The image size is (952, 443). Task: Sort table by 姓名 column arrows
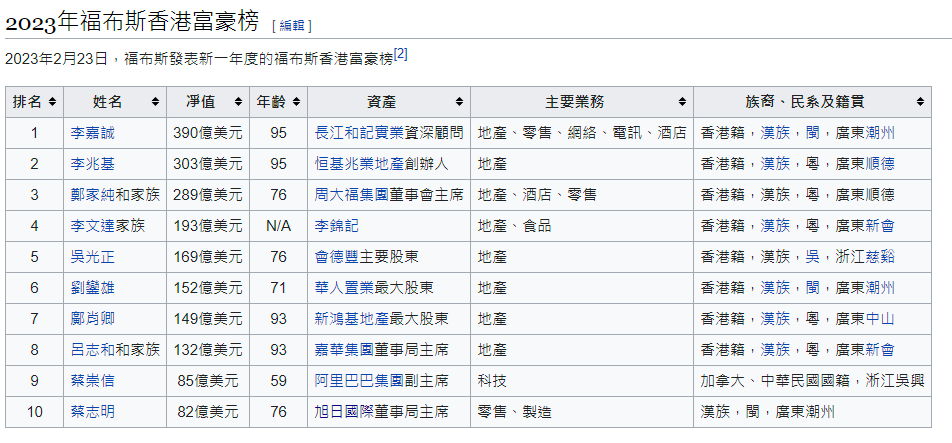[x=155, y=102]
